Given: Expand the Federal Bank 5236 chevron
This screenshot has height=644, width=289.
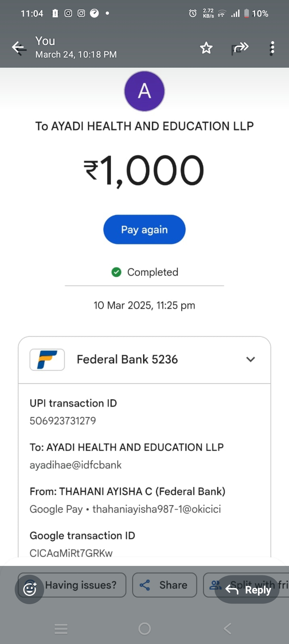Looking at the screenshot, I should click(250, 359).
